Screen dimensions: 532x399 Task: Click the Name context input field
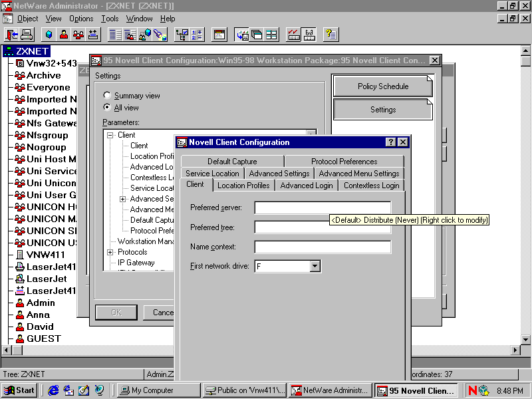pos(323,247)
